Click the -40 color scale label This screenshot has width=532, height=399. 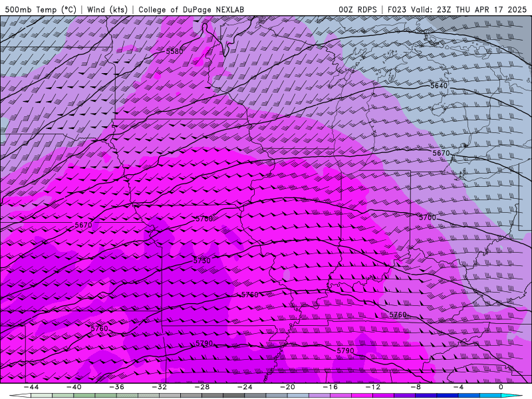[x=74, y=387]
